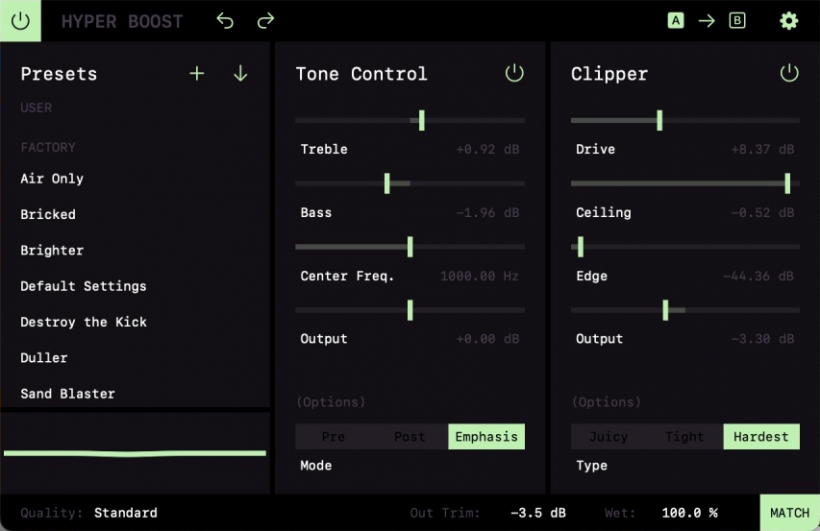
Task: Set Tone Control mode to Pre
Action: pos(333,437)
